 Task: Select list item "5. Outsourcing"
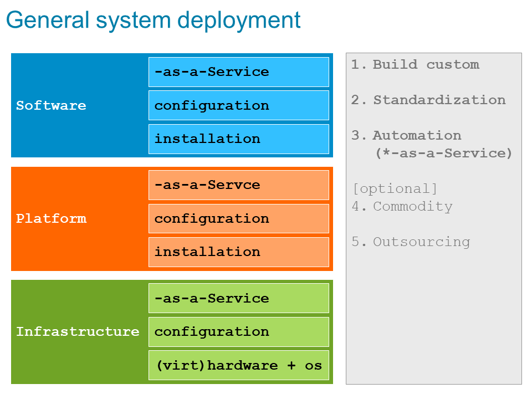tap(411, 242)
